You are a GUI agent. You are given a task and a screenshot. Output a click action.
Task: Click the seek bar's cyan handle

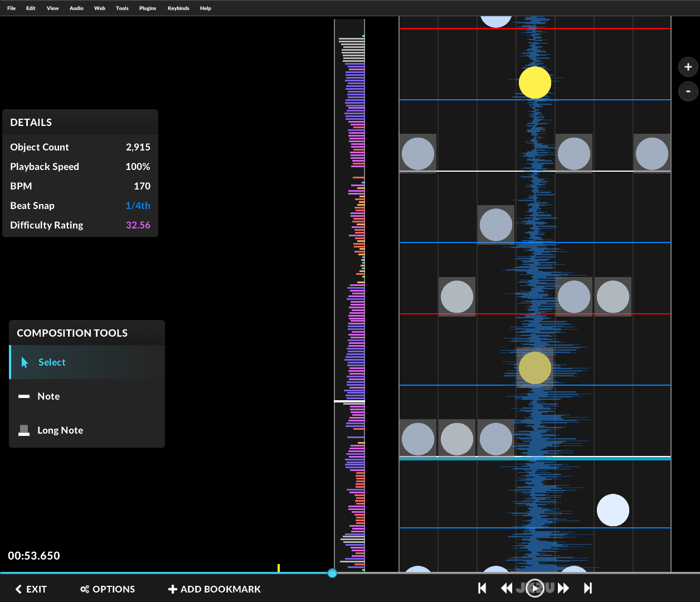(x=332, y=573)
